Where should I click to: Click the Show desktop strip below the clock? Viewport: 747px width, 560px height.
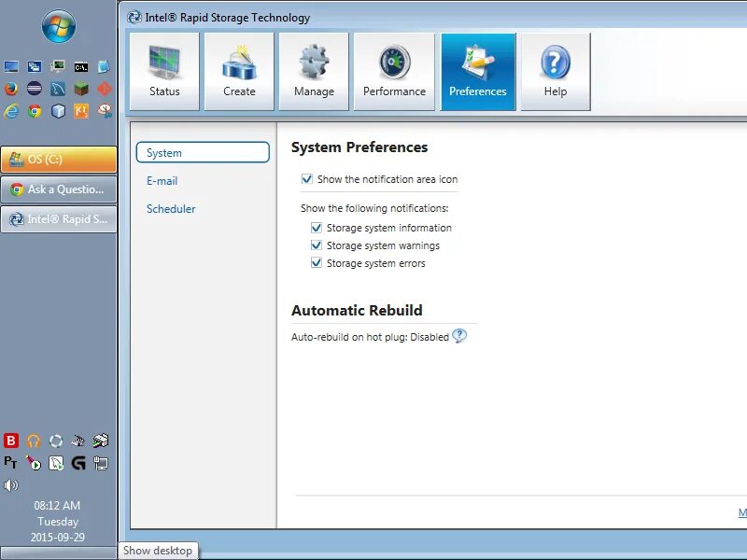pos(59,553)
